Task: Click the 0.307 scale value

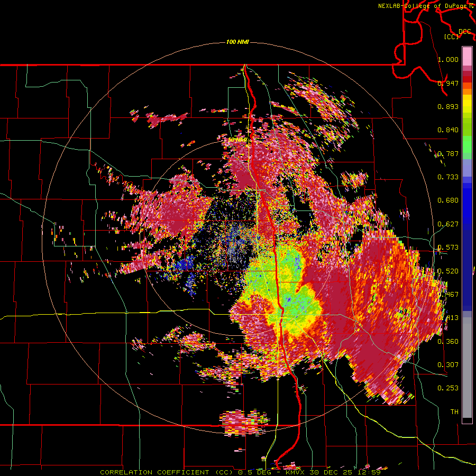Action: tap(448, 365)
